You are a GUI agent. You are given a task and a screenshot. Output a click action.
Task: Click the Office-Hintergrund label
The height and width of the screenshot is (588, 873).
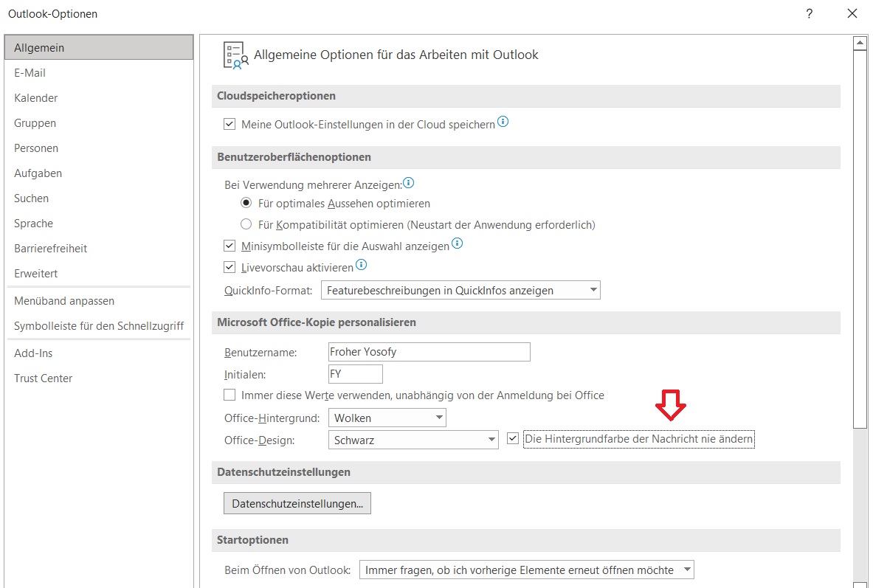tap(272, 418)
